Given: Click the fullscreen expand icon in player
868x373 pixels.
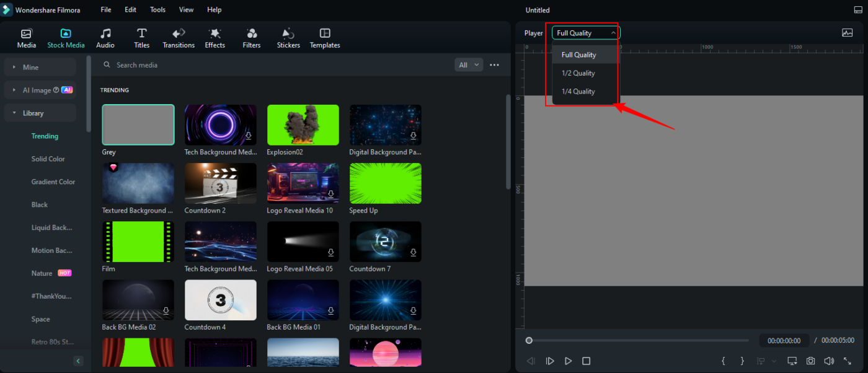Looking at the screenshot, I should click(x=848, y=361).
